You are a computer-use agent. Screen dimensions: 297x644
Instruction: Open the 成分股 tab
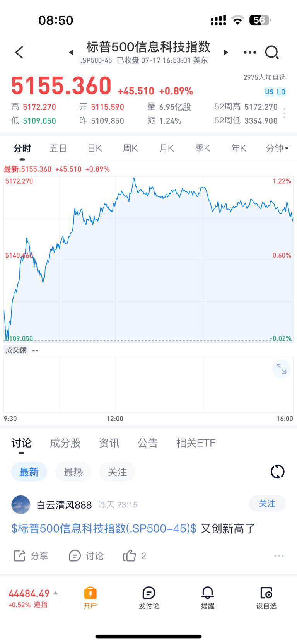(65, 443)
